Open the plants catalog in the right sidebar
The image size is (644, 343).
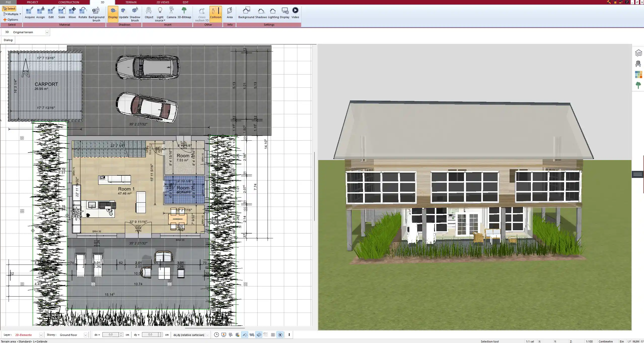pos(639,85)
